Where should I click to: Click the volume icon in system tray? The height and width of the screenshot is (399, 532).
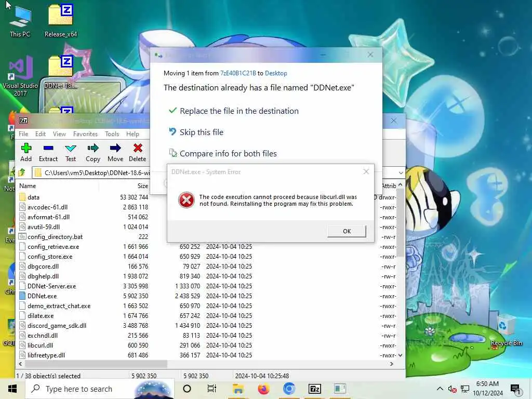coord(452,389)
